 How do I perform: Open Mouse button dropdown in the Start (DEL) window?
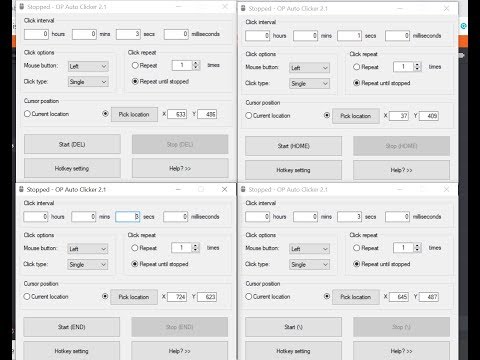[x=88, y=66]
